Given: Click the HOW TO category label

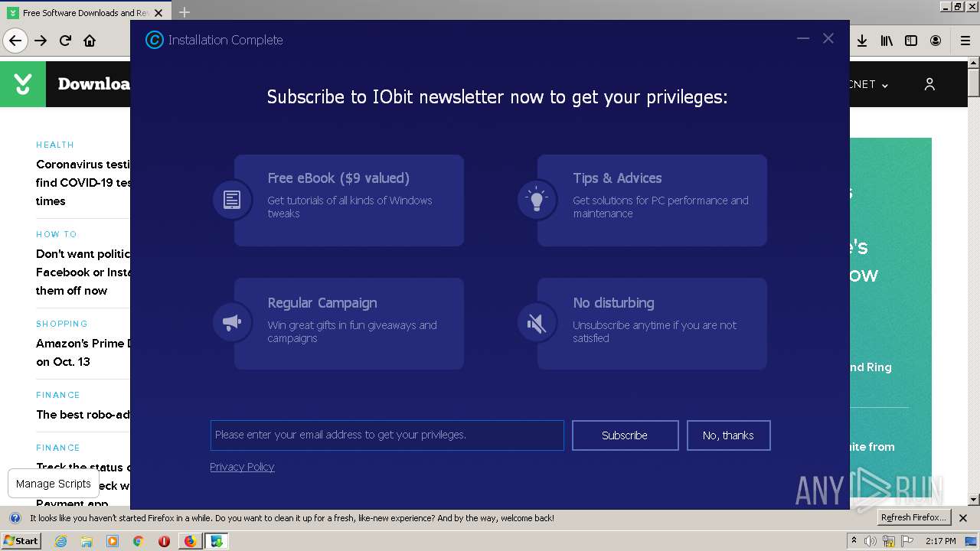Looking at the screenshot, I should [x=57, y=234].
